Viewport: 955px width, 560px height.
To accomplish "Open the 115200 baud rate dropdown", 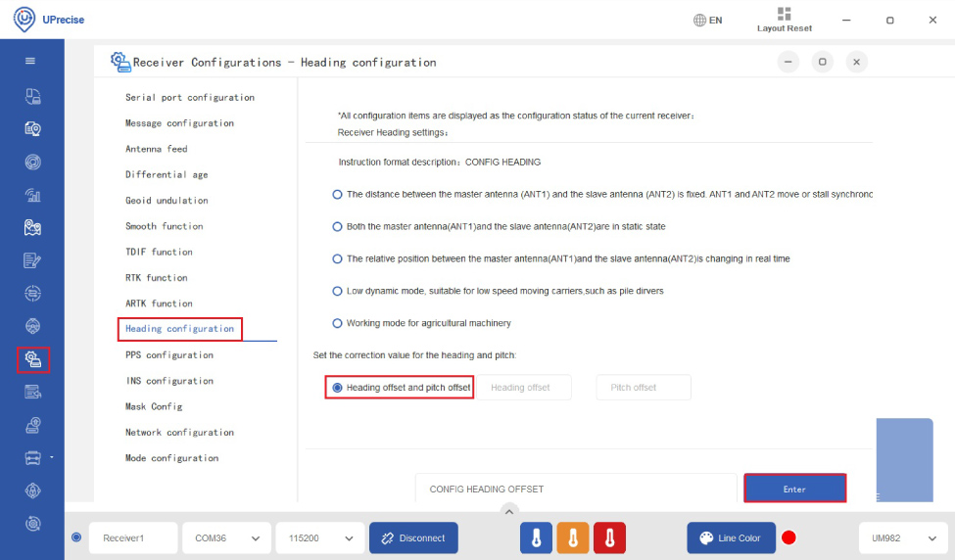I will (319, 537).
